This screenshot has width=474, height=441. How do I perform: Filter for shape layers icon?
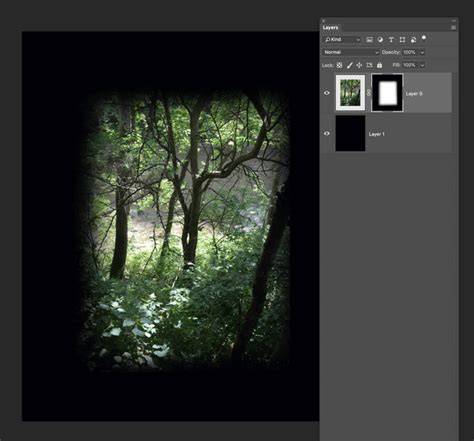pyautogui.click(x=402, y=40)
